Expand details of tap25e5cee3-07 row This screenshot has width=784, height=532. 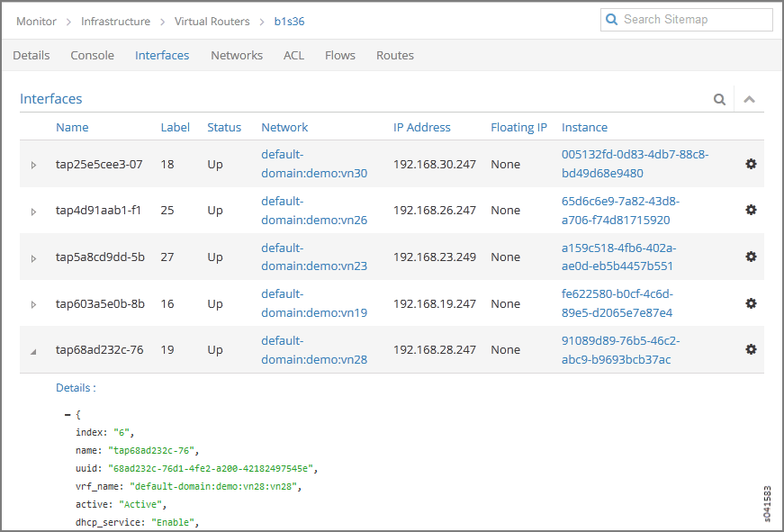pyautogui.click(x=34, y=165)
